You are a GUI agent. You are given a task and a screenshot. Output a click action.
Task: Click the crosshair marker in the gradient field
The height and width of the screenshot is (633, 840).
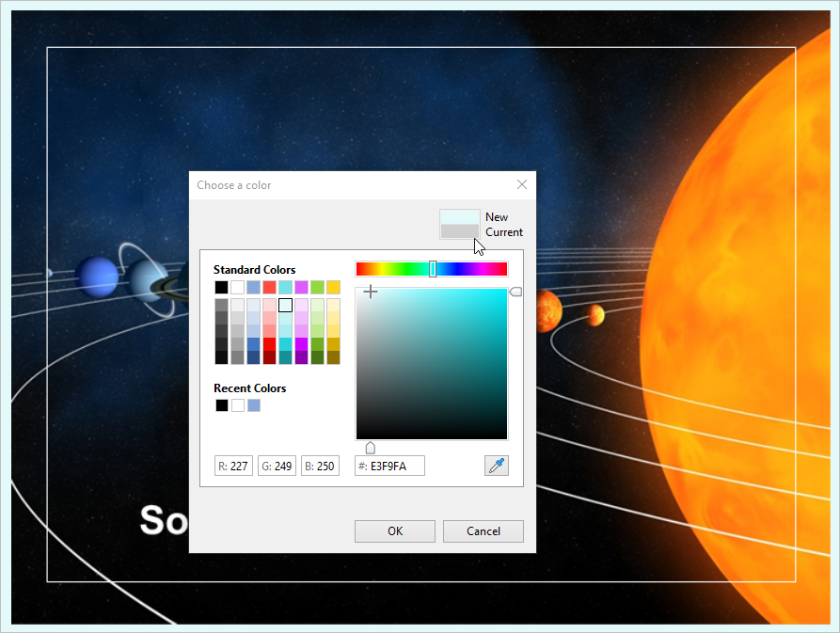(371, 292)
